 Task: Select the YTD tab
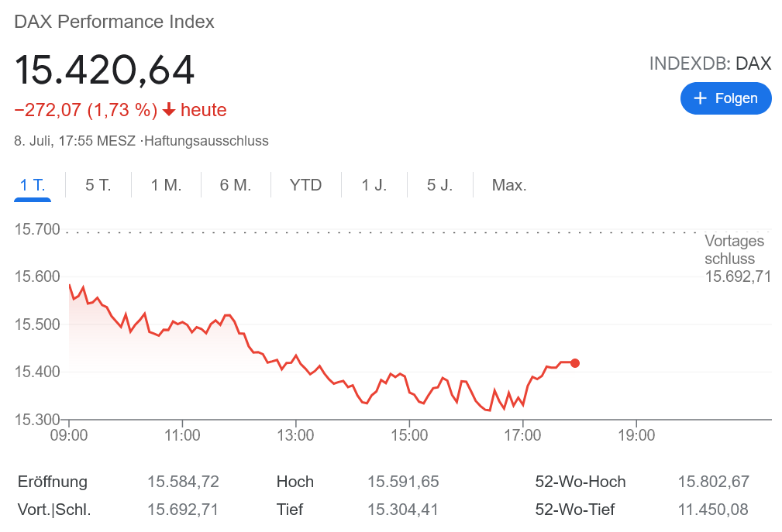pyautogui.click(x=305, y=185)
